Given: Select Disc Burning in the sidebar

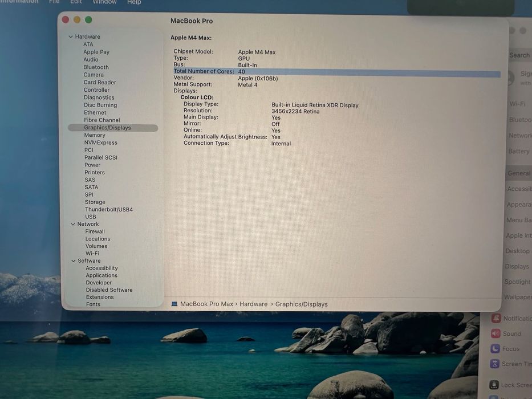Looking at the screenshot, I should pos(100,105).
